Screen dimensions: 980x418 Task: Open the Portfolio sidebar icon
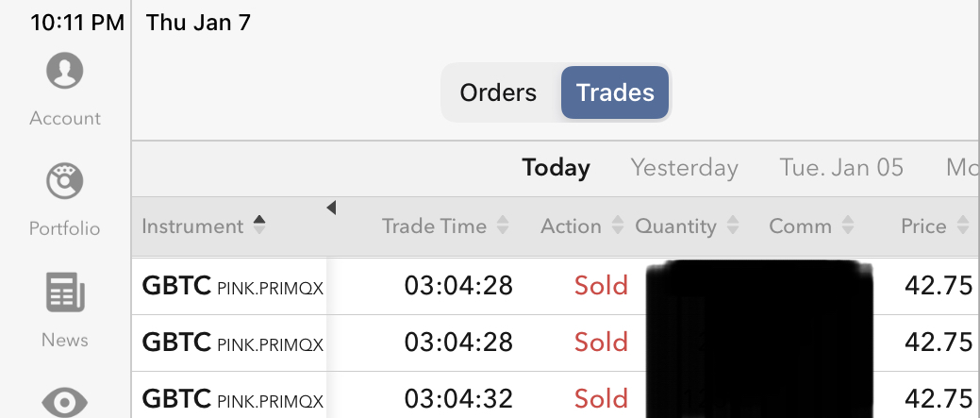pyautogui.click(x=64, y=183)
